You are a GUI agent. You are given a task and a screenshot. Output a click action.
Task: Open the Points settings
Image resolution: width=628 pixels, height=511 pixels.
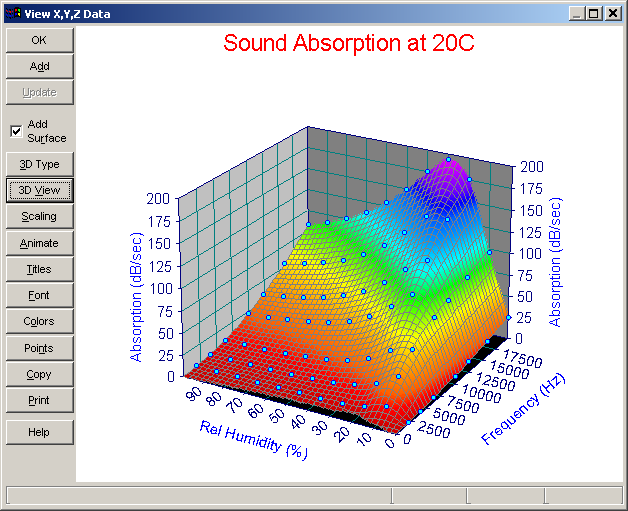(40, 348)
